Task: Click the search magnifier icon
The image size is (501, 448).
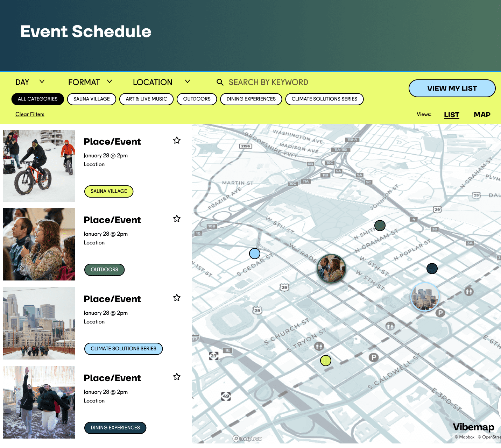Action: coord(220,82)
